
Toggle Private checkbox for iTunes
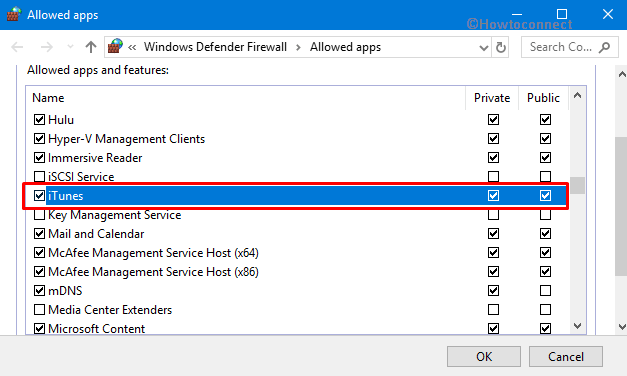[x=493, y=196]
